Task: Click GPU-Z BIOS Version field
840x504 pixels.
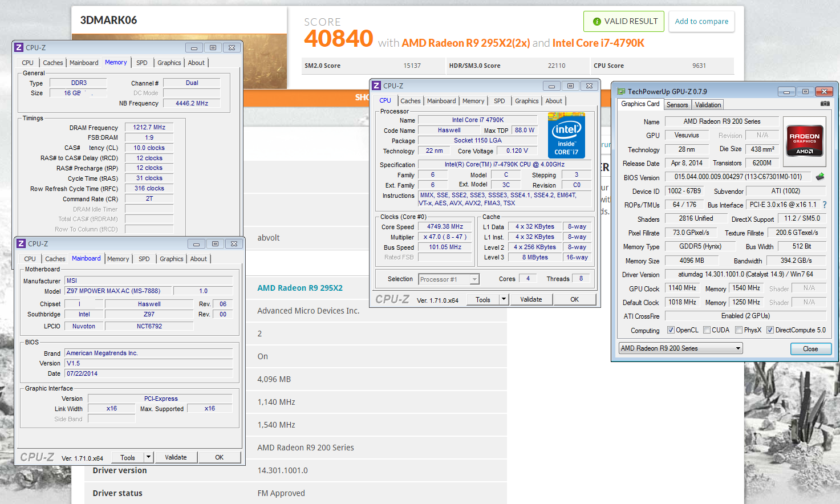Action: coord(738,177)
